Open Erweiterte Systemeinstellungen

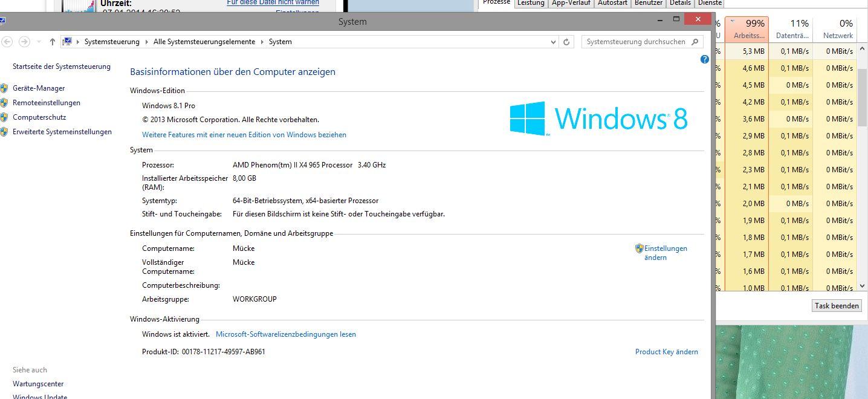(x=62, y=132)
